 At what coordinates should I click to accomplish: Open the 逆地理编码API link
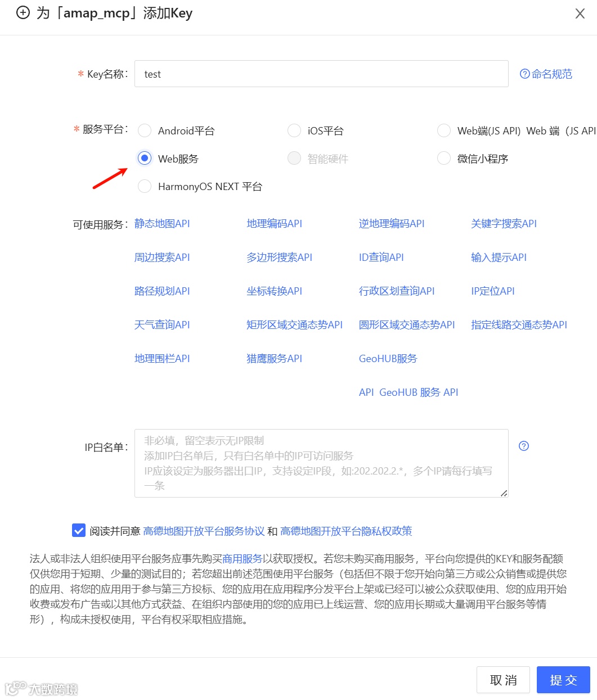pos(392,223)
